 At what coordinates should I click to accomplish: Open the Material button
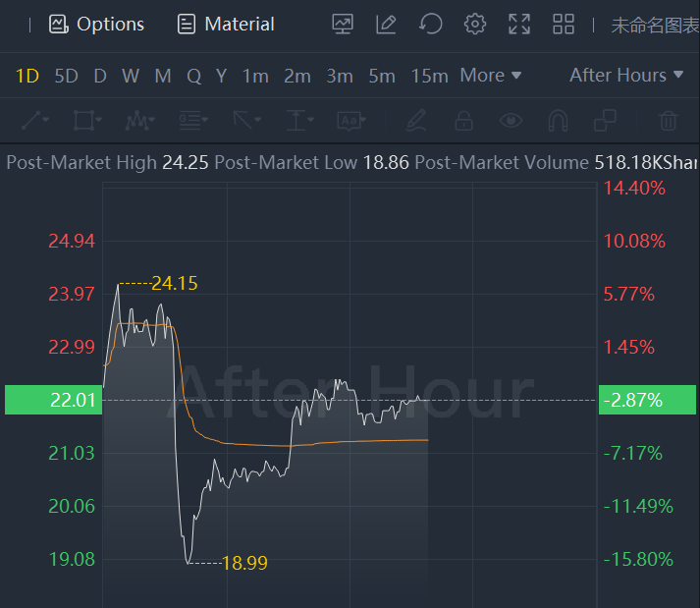(226, 25)
